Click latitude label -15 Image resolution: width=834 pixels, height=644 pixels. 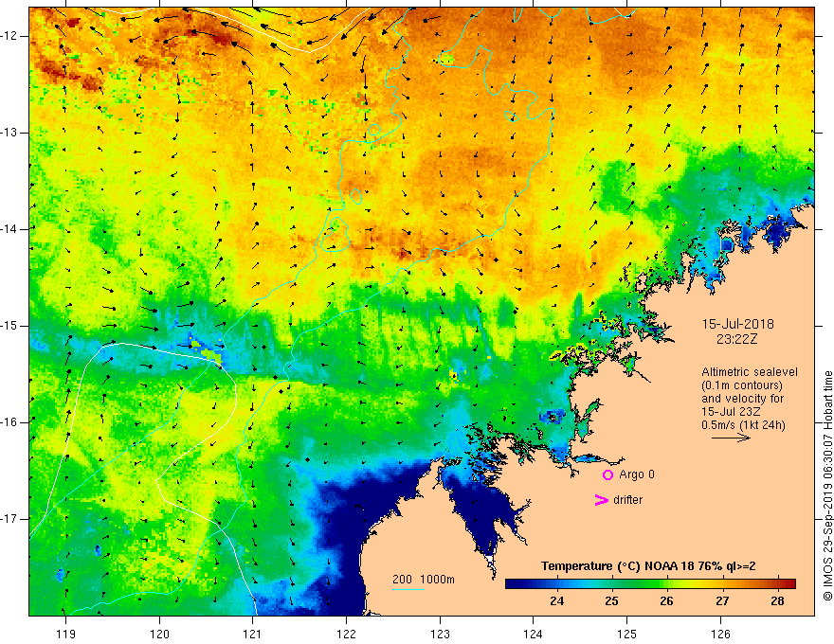pos(9,326)
